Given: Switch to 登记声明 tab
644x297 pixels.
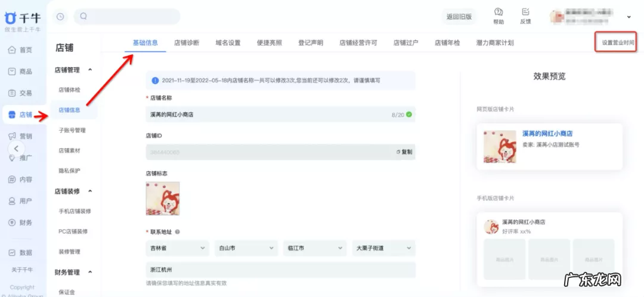Looking at the screenshot, I should click(x=311, y=42).
